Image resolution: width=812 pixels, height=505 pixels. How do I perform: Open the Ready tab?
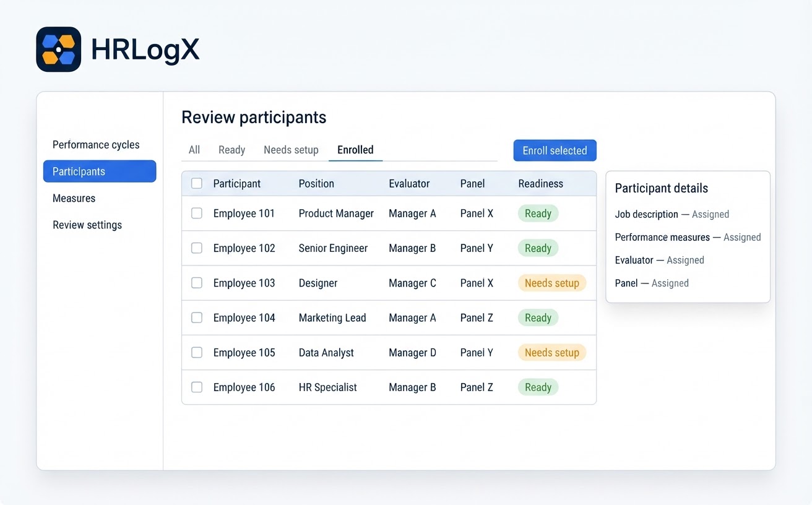[x=232, y=150]
